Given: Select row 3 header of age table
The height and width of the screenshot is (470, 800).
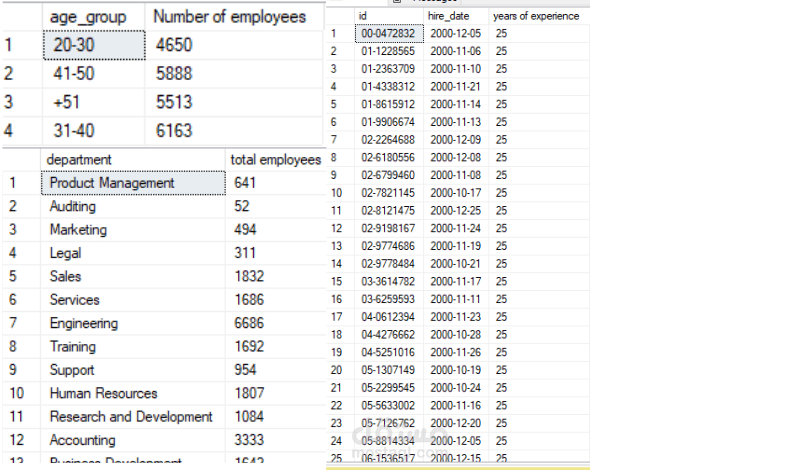Looking at the screenshot, I should coord(22,102).
